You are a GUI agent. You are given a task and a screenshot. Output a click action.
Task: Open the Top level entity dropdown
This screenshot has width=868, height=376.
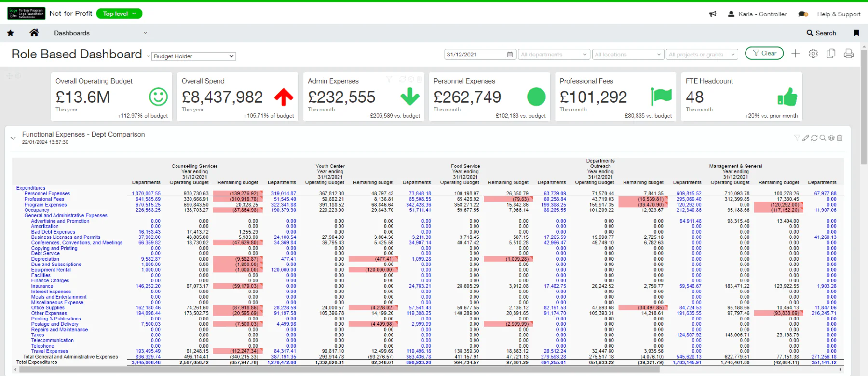[x=120, y=14]
